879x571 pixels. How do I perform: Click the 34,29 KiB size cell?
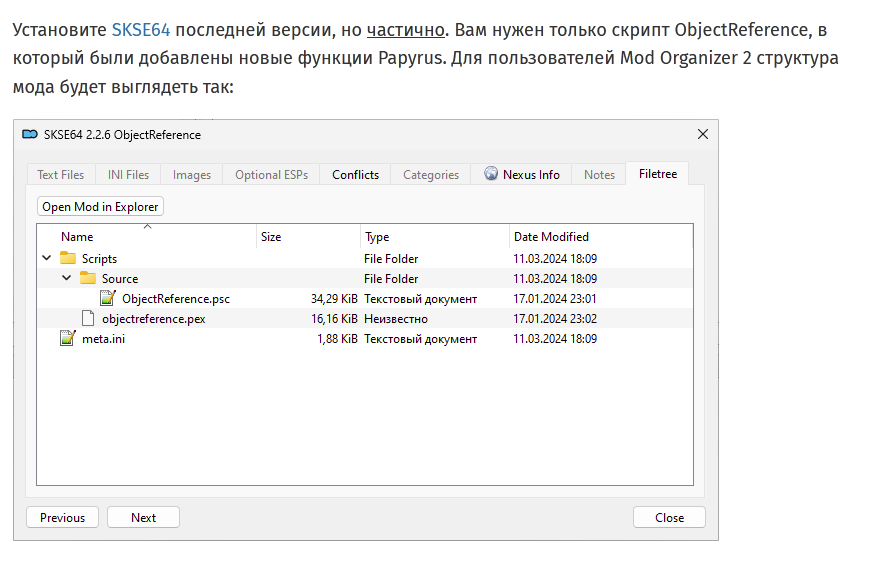click(x=334, y=299)
